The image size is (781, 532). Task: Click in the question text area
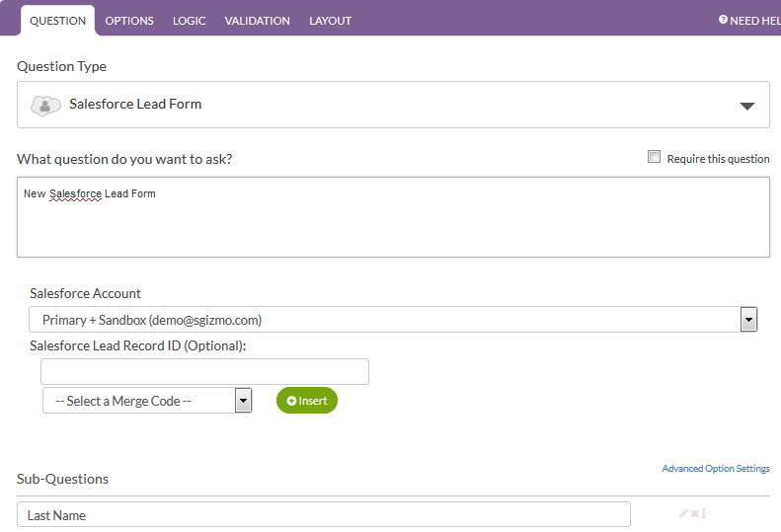[x=393, y=222]
